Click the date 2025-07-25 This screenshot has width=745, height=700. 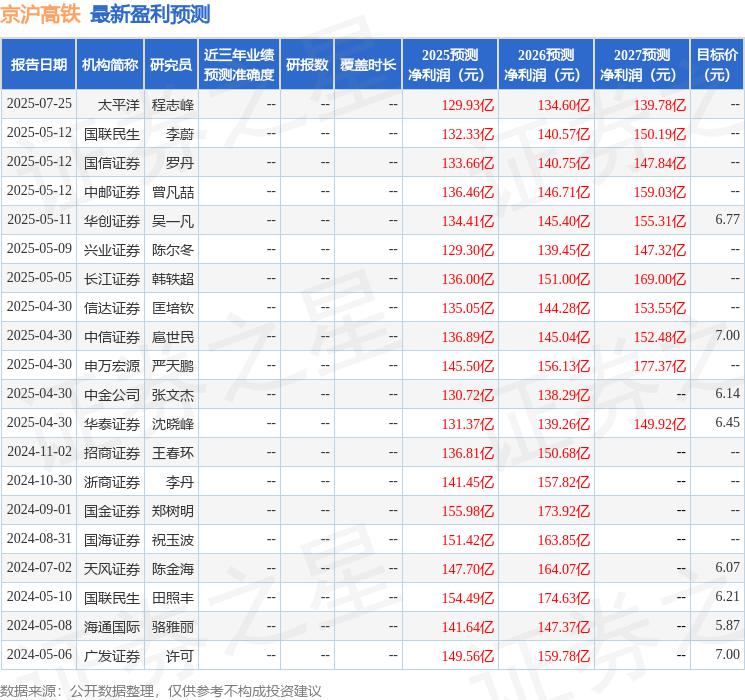tap(39, 104)
